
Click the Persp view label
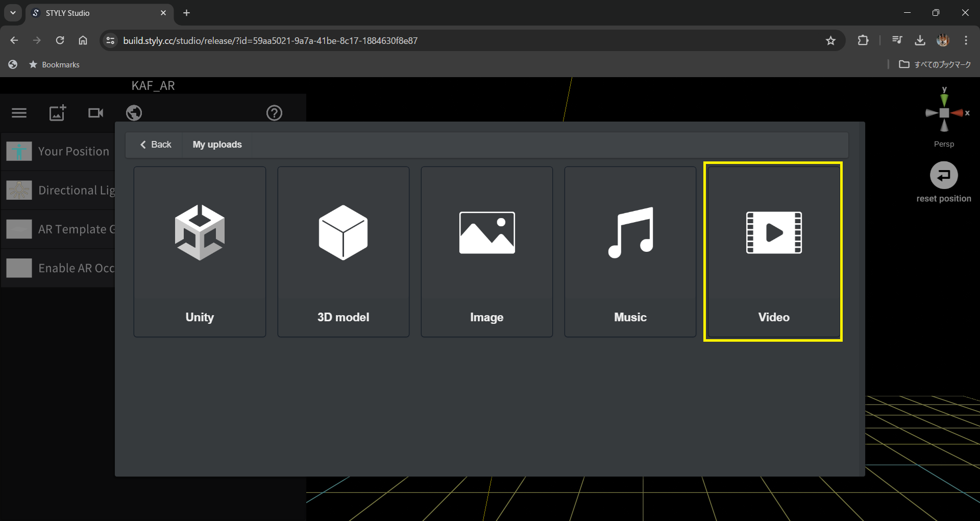click(944, 144)
